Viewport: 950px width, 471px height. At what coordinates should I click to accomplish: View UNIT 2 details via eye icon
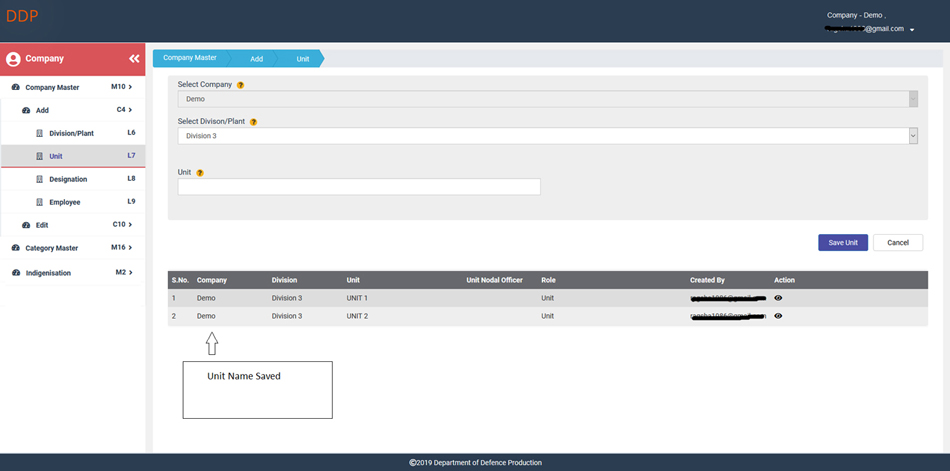(778, 316)
